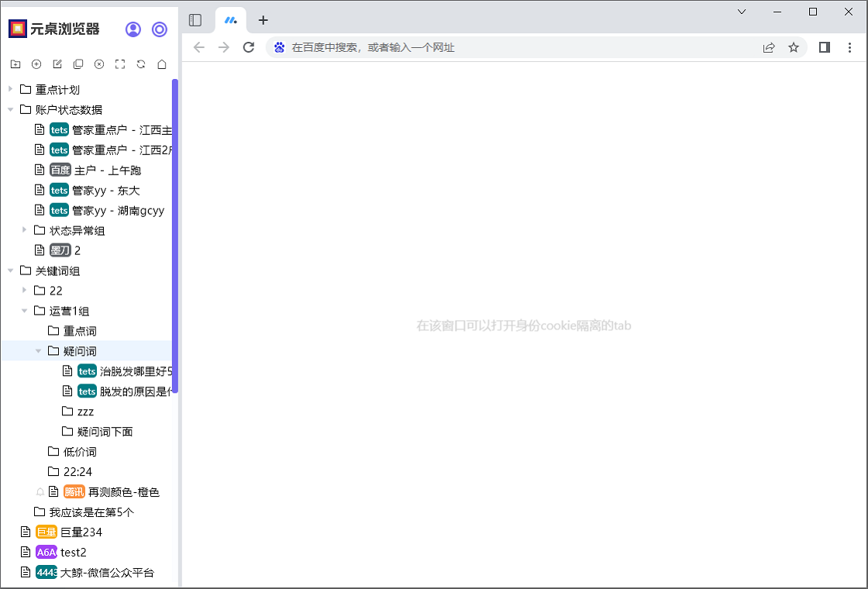Click the sync/refresh arrows icon in sidebar

click(141, 64)
